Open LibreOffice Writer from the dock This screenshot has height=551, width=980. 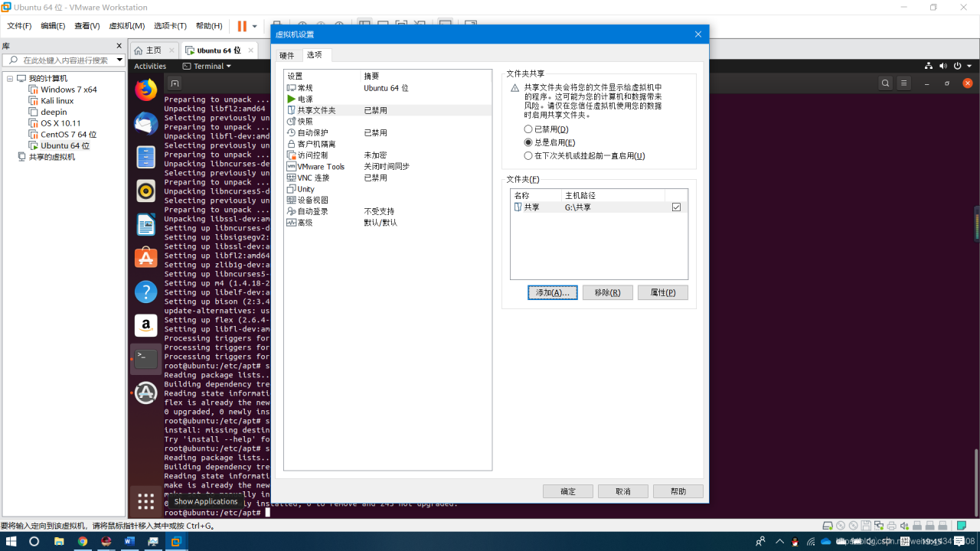click(145, 224)
